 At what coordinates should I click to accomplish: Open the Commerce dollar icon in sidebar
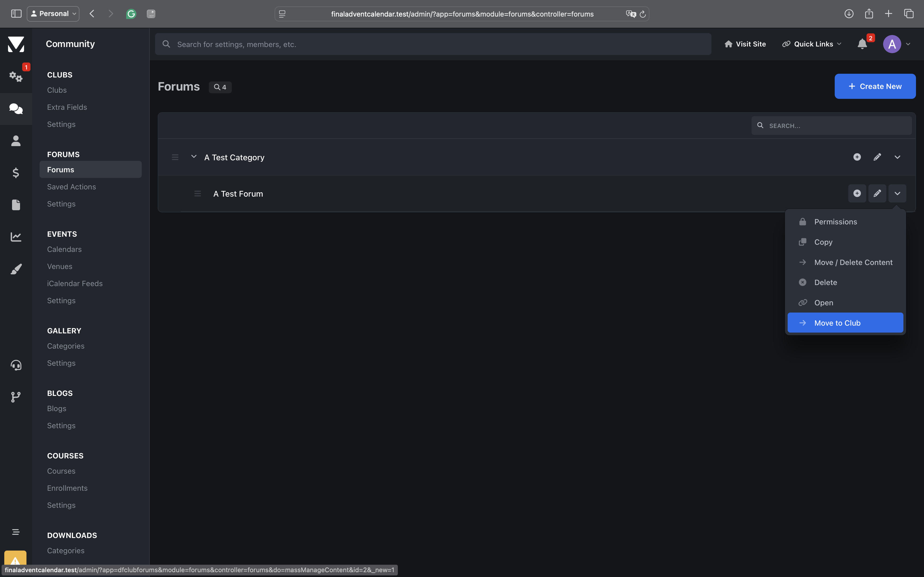(16, 173)
